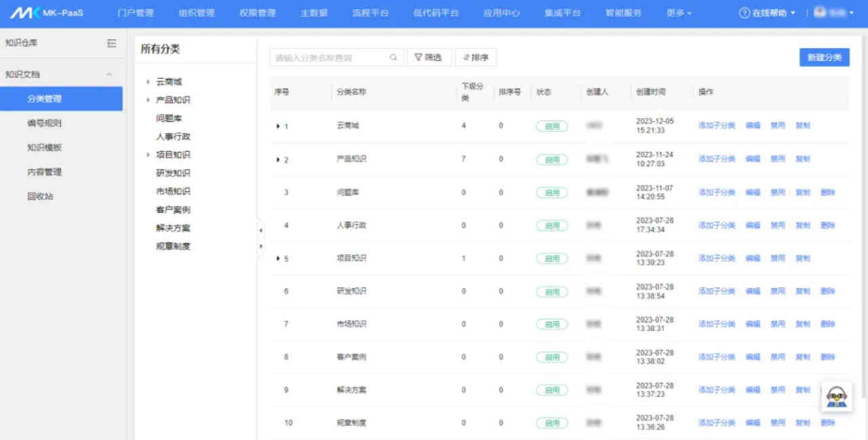Disable the 云商城 category row
Screen dimensions: 868x440
pyautogui.click(x=777, y=125)
